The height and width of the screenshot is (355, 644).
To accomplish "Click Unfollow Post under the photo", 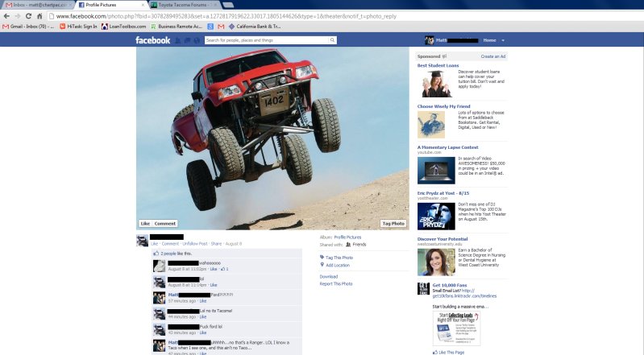I will 195,244.
